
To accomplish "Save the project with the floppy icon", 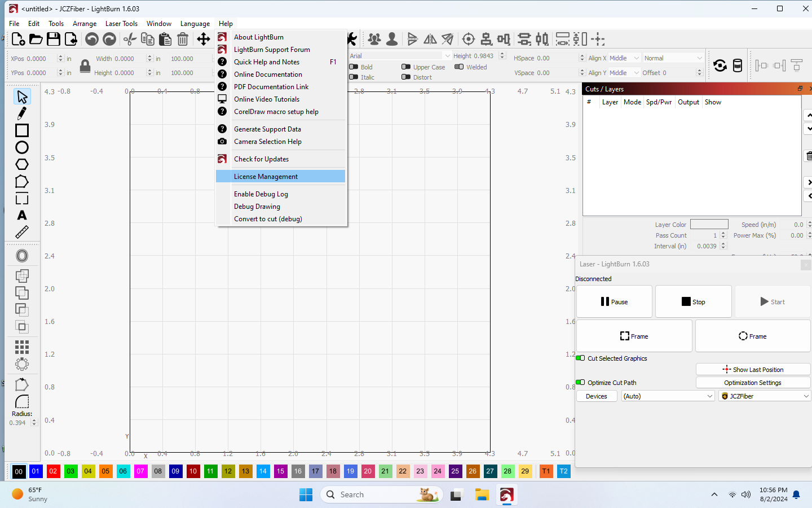I will tap(54, 39).
